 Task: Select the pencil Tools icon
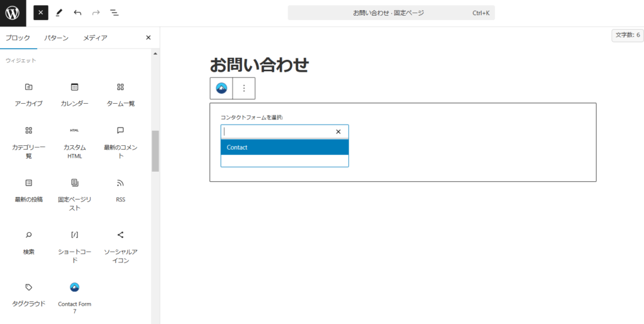click(x=58, y=13)
